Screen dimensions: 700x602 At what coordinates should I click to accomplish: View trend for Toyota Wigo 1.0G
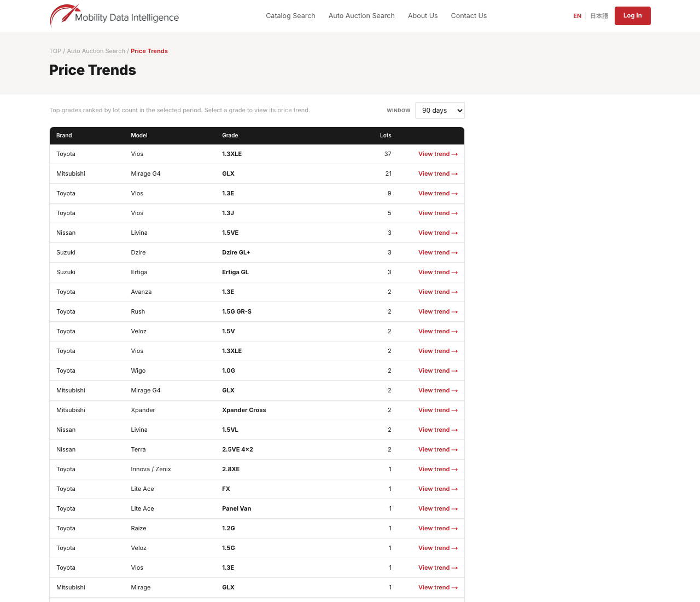[x=438, y=371]
